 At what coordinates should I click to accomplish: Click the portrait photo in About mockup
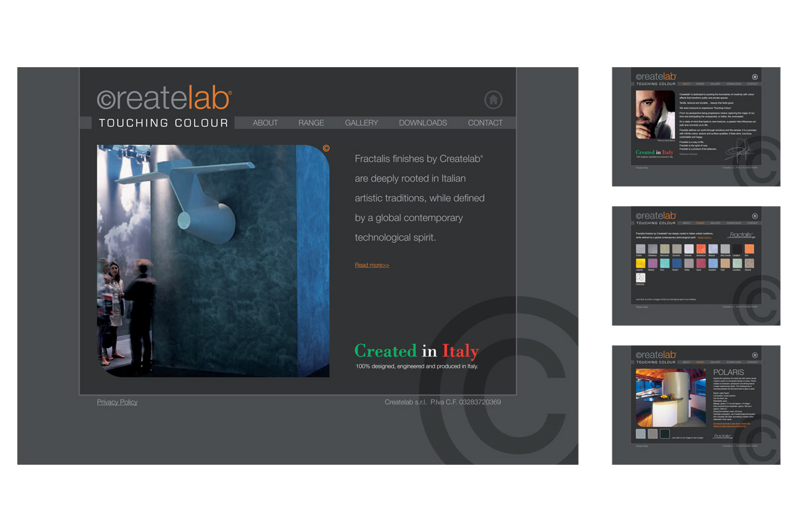coord(656,115)
